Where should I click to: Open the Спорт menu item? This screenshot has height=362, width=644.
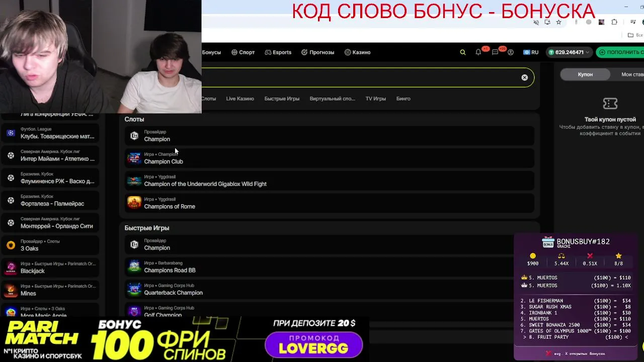point(243,52)
